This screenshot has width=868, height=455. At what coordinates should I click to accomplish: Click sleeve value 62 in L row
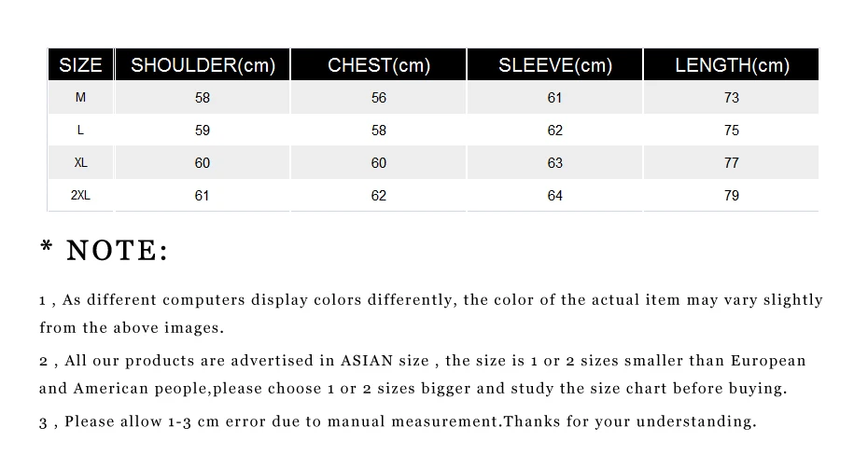554,130
